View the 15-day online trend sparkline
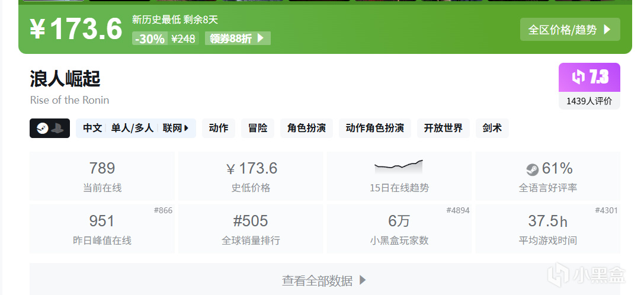Image resolution: width=644 pixels, height=295 pixels. point(398,167)
